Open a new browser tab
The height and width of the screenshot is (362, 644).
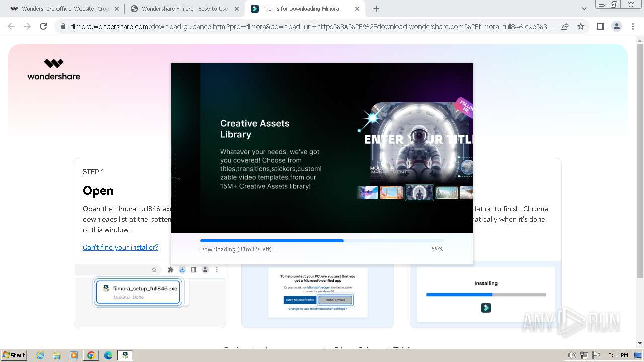376,9
